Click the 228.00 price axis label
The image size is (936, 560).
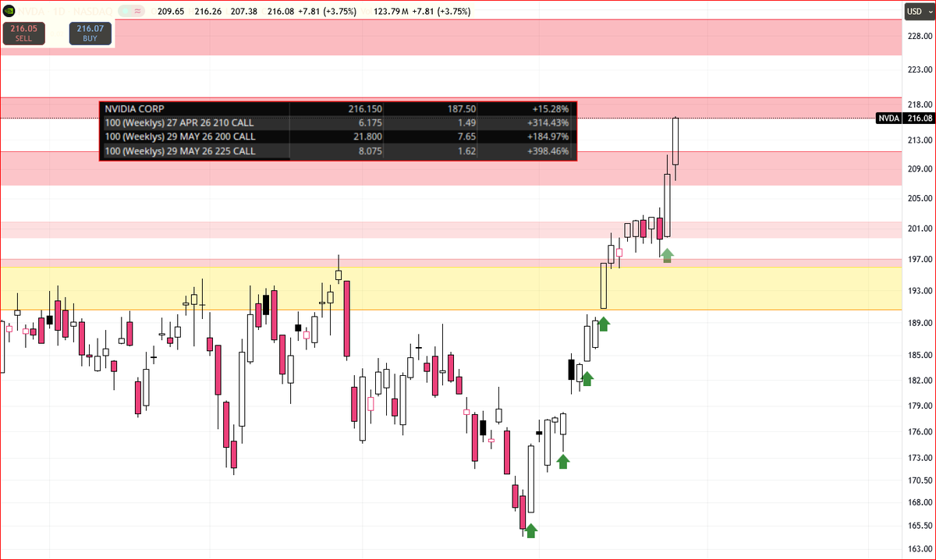pyautogui.click(x=919, y=35)
